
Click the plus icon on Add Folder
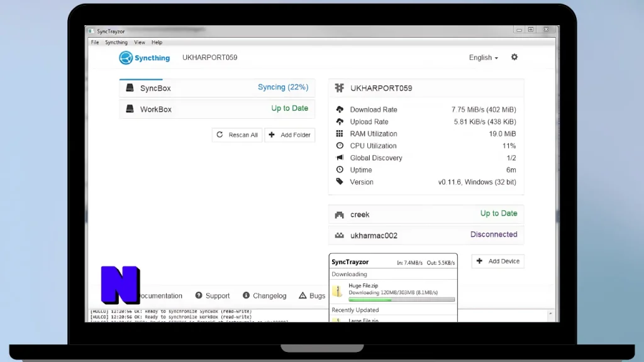272,134
